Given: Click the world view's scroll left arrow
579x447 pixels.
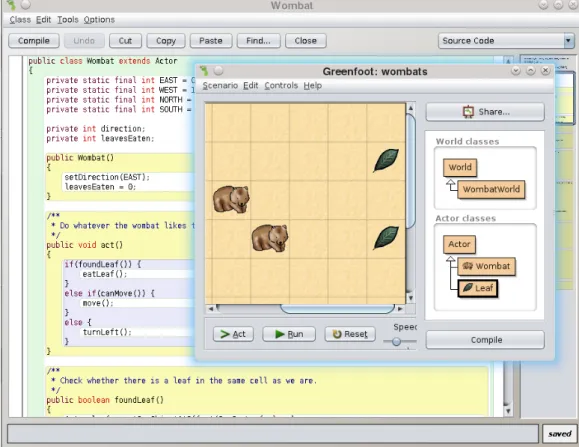Looking at the screenshot, I should (211, 309).
